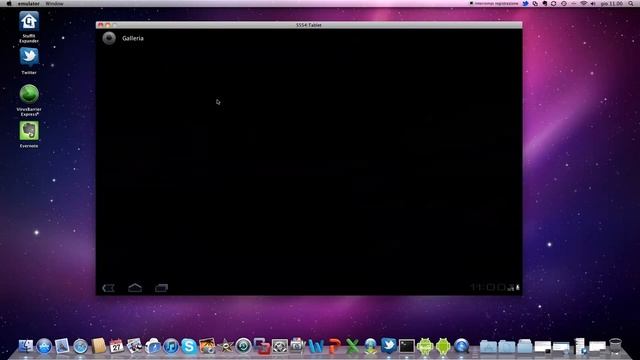
Task: Open iMovie star icon in dock
Action: click(x=225, y=347)
